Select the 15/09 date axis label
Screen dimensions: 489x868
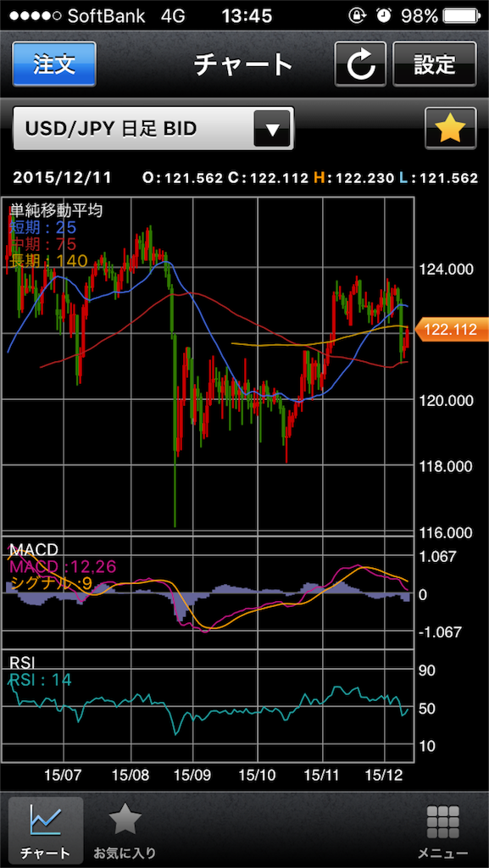[x=192, y=773]
